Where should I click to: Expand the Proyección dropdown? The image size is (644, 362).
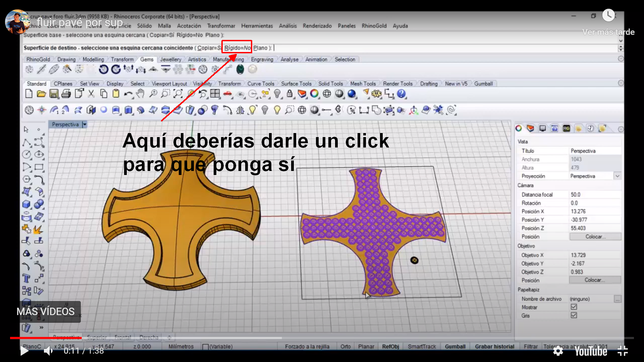pyautogui.click(x=618, y=176)
